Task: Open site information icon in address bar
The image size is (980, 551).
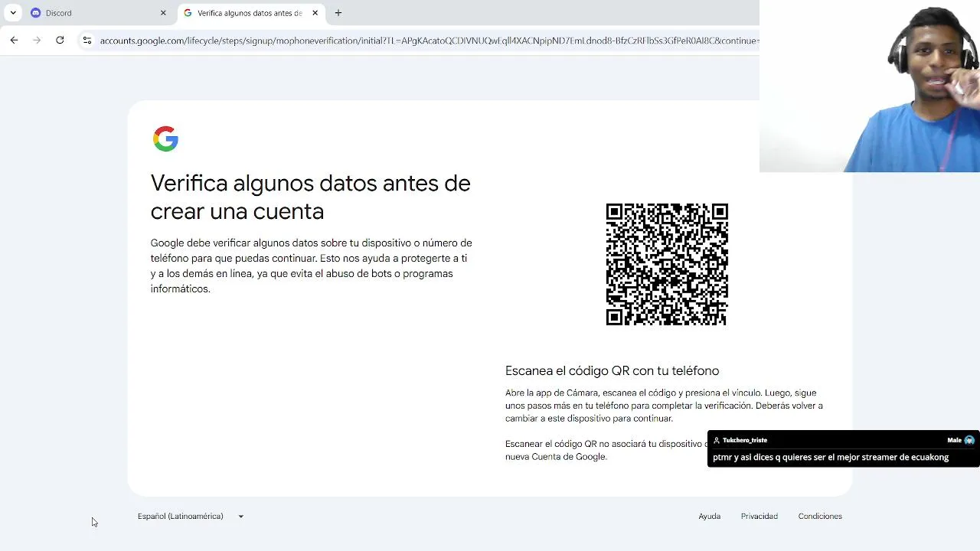Action: click(87, 40)
